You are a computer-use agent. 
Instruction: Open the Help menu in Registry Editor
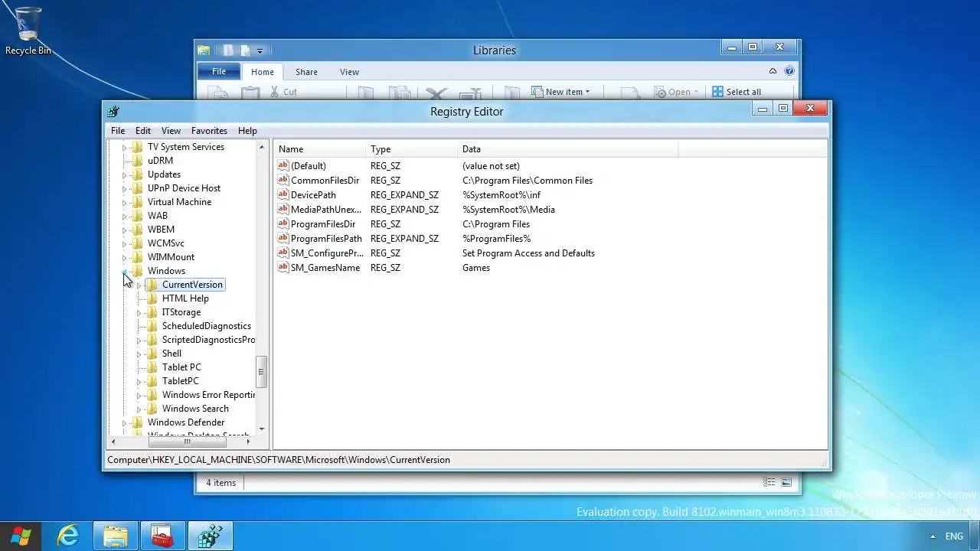point(247,131)
